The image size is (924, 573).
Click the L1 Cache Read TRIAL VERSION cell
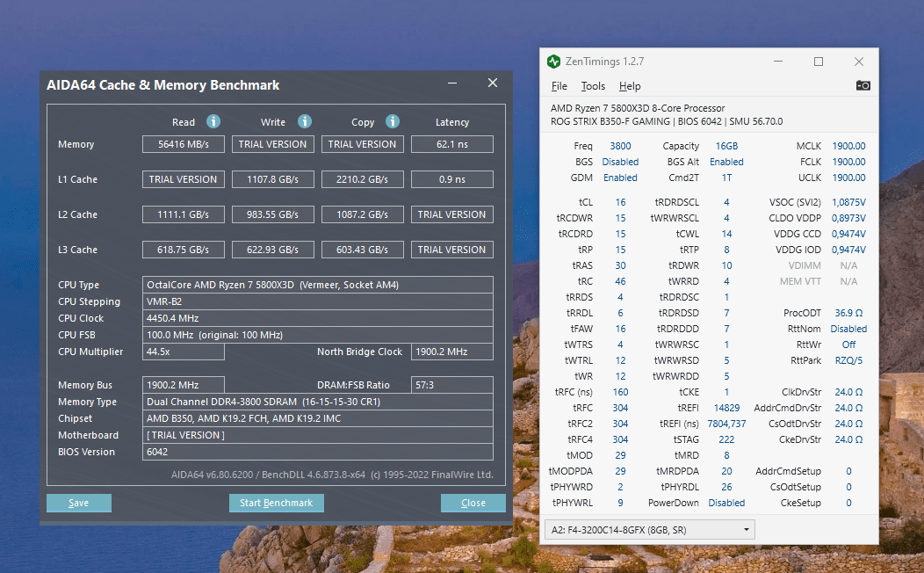184,179
